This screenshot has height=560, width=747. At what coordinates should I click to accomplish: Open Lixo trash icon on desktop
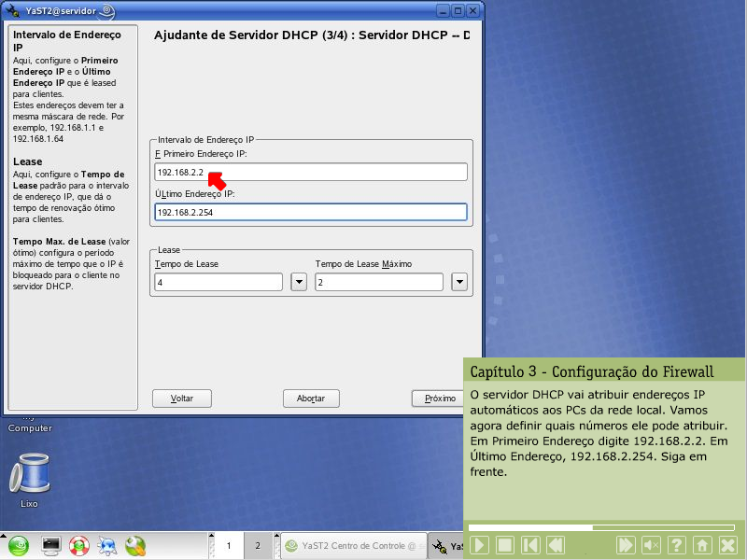click(29, 474)
